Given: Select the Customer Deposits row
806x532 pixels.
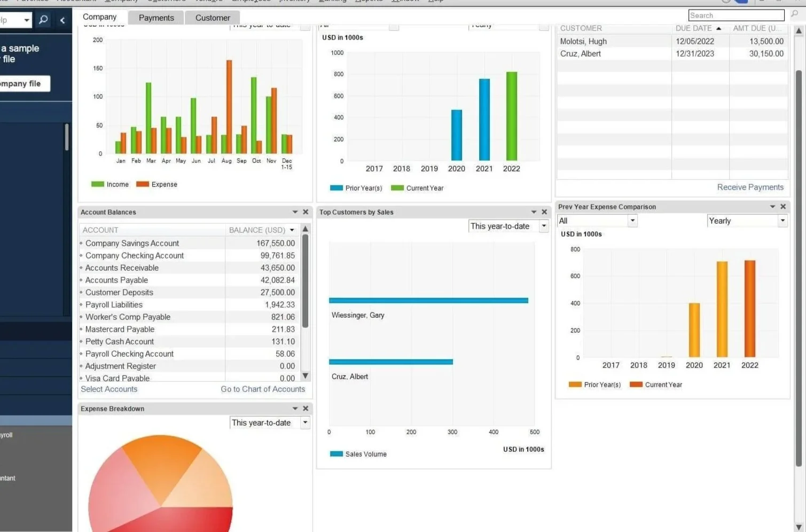Looking at the screenshot, I should coord(190,292).
